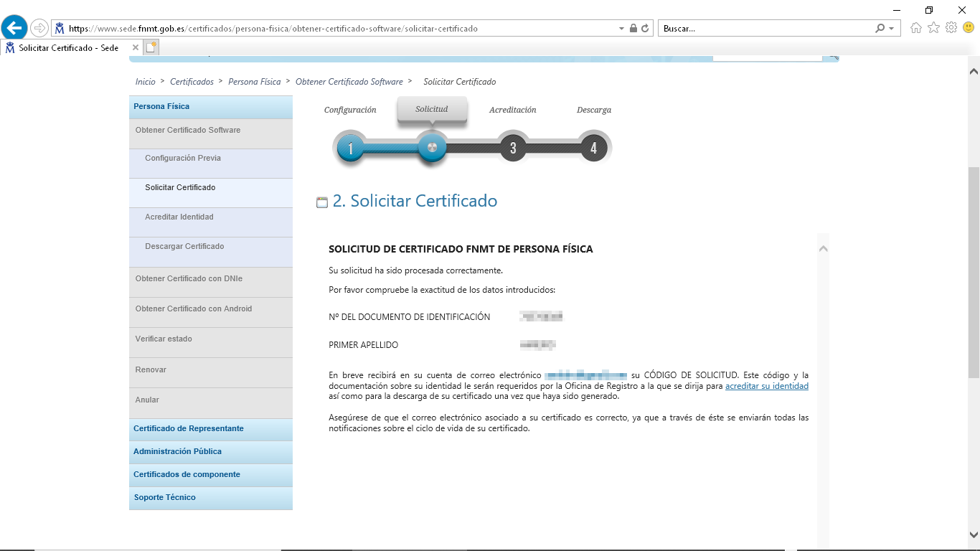The image size is (980, 551).
Task: Expand Certificado de Representante section
Action: [x=211, y=429]
